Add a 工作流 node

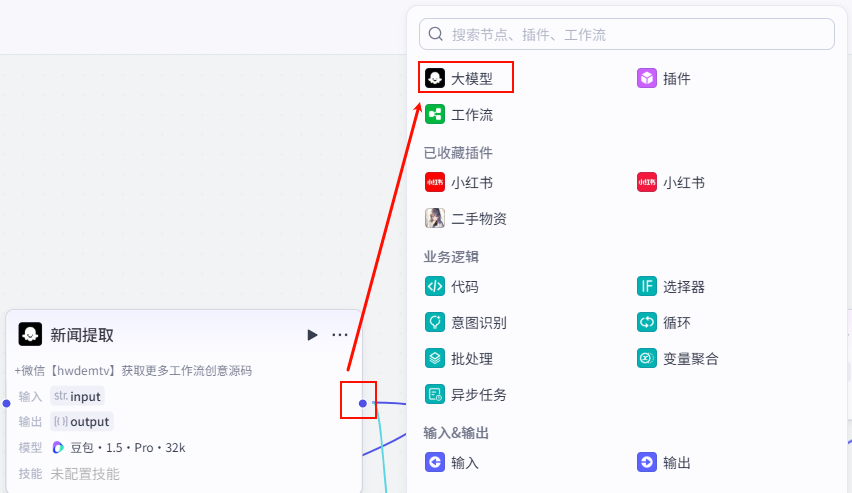coord(472,115)
